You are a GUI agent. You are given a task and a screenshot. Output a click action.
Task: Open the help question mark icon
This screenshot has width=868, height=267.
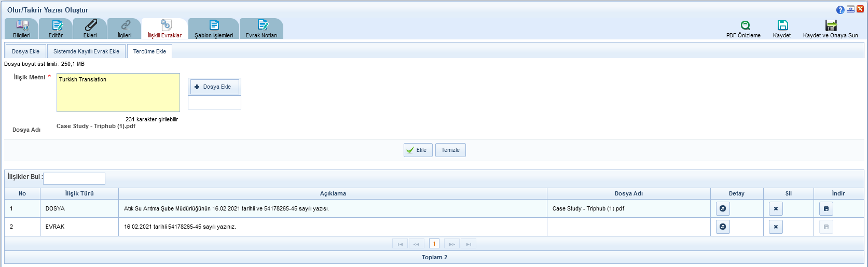840,10
